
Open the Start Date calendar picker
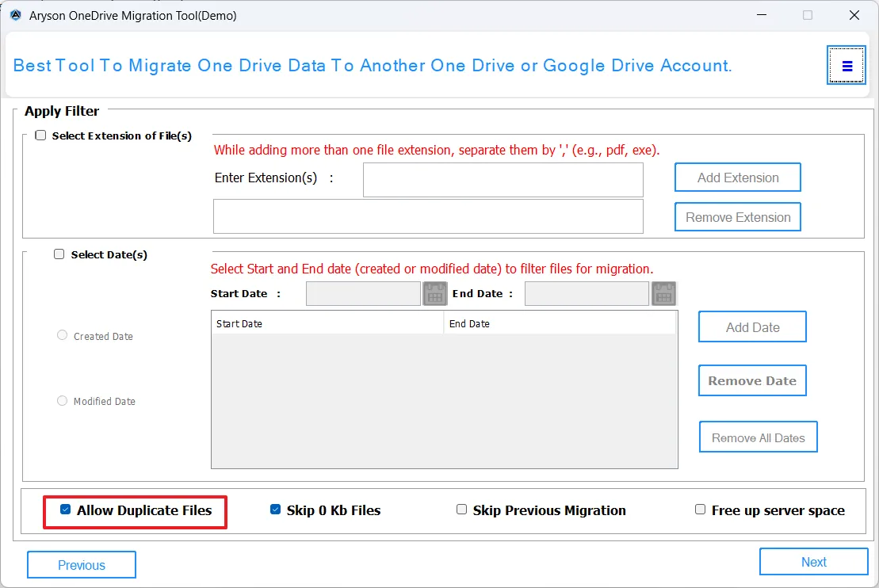435,294
